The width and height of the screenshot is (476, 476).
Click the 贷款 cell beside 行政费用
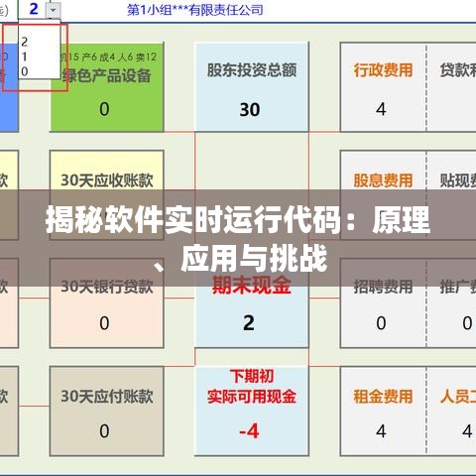(451, 87)
